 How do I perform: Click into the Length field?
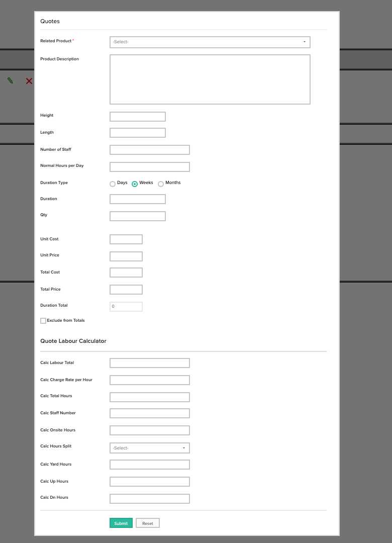138,133
